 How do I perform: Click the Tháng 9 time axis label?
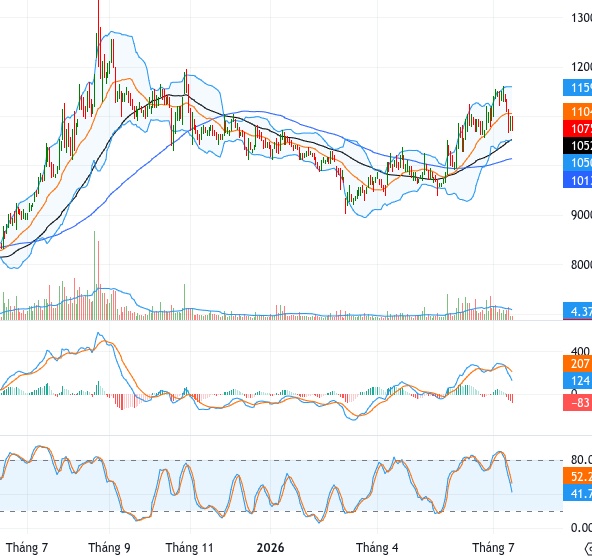tap(109, 547)
